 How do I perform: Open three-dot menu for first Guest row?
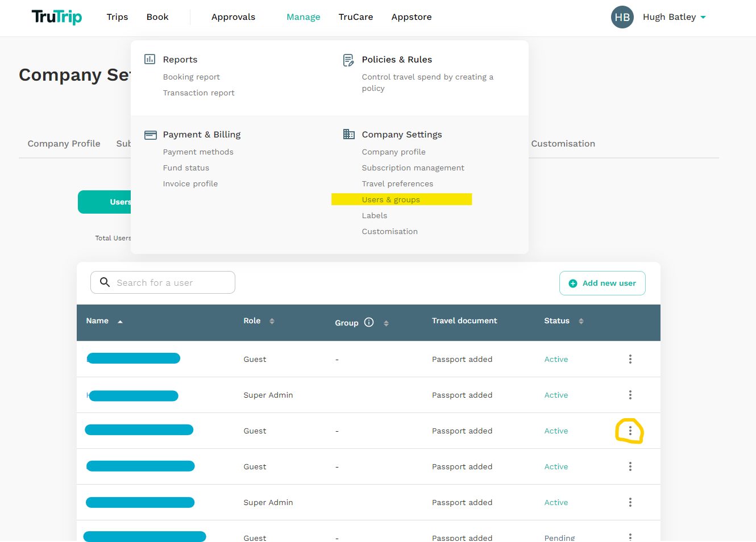pos(630,359)
